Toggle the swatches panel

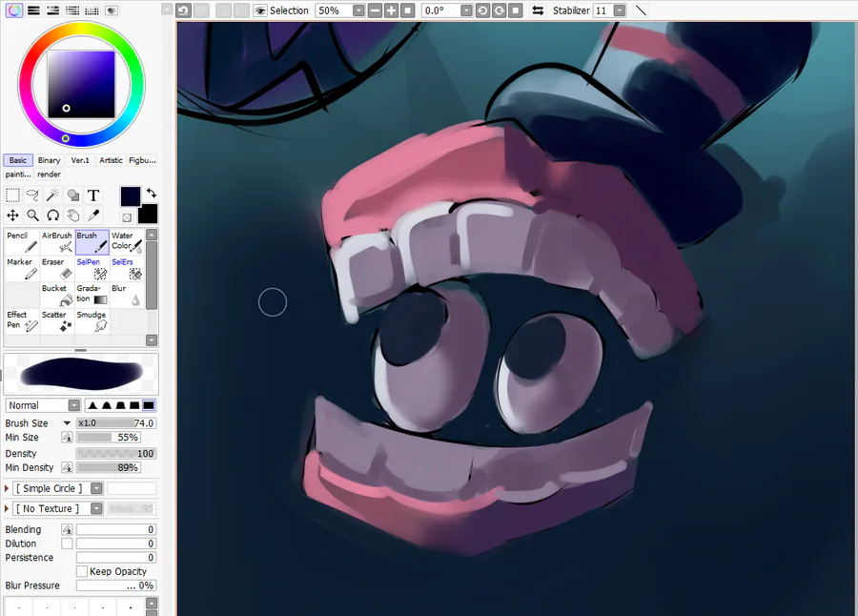(92, 10)
